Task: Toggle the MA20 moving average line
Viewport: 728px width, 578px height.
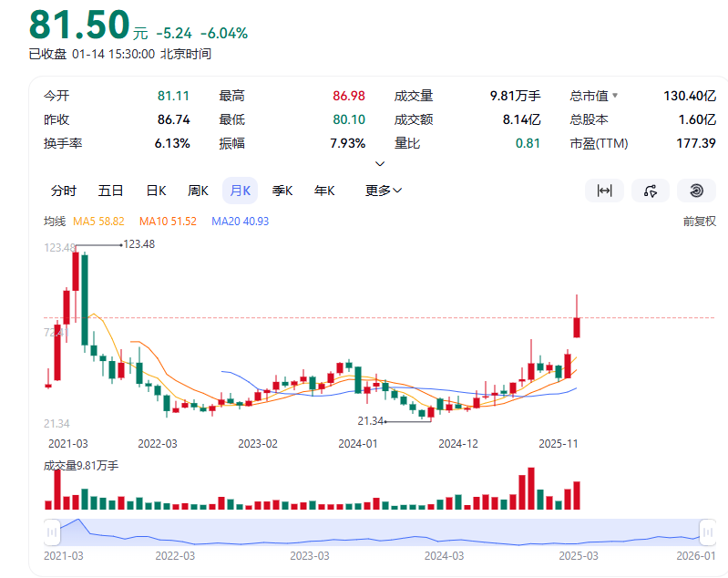Action: (x=240, y=222)
